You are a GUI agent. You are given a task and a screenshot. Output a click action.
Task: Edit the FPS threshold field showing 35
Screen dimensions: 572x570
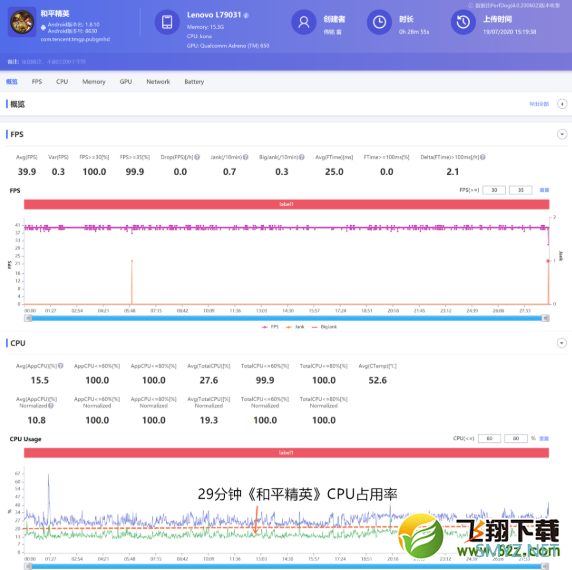click(x=521, y=190)
